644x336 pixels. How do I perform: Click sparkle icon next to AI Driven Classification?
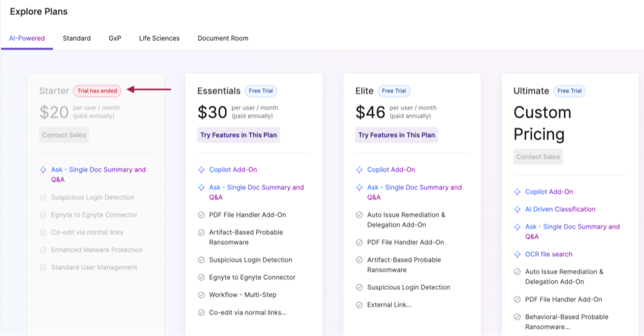coord(517,210)
